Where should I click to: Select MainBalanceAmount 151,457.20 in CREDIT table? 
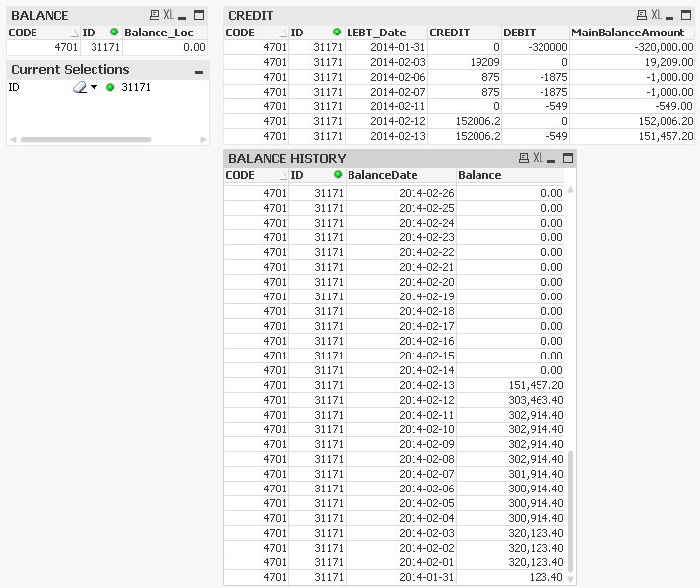point(632,136)
